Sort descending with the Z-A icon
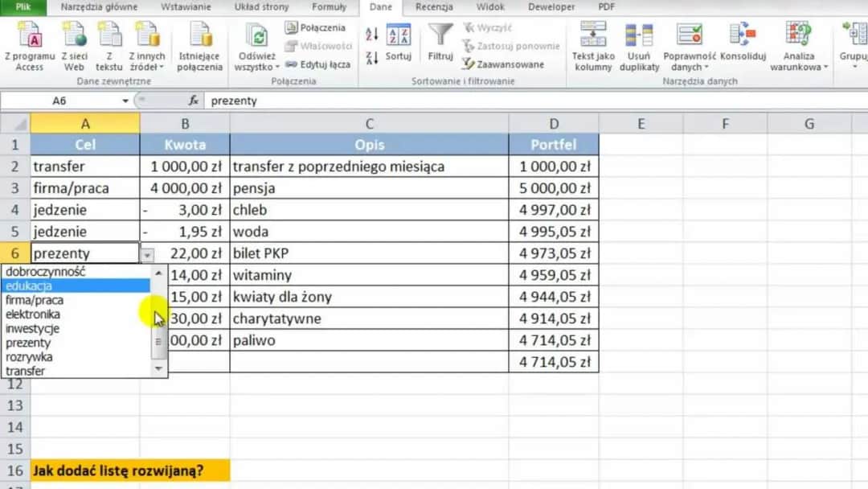This screenshot has width=868, height=489. pos(372,57)
